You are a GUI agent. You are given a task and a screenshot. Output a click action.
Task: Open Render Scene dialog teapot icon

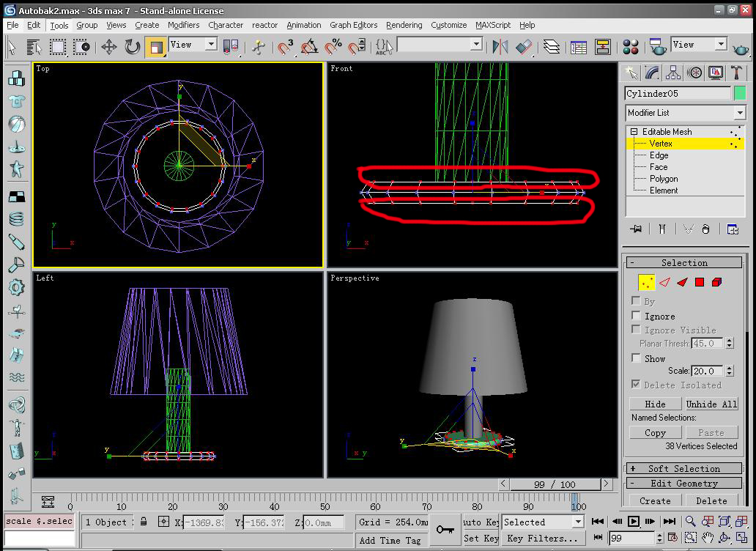656,47
